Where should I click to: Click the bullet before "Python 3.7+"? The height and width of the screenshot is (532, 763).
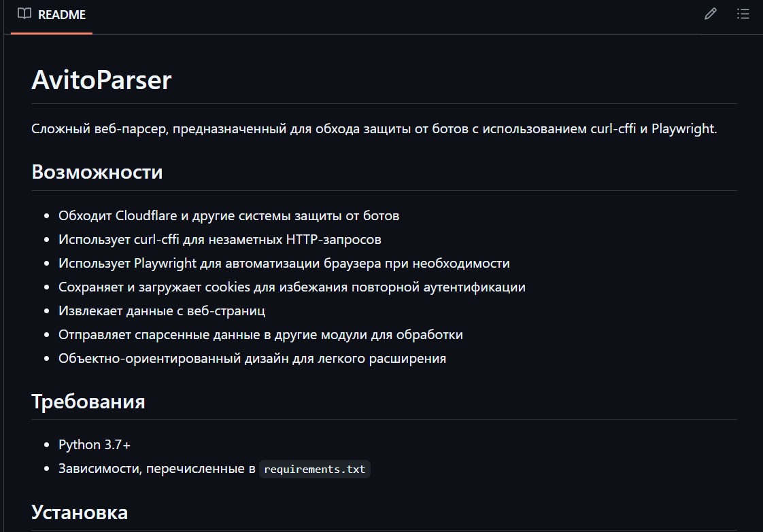pos(46,445)
